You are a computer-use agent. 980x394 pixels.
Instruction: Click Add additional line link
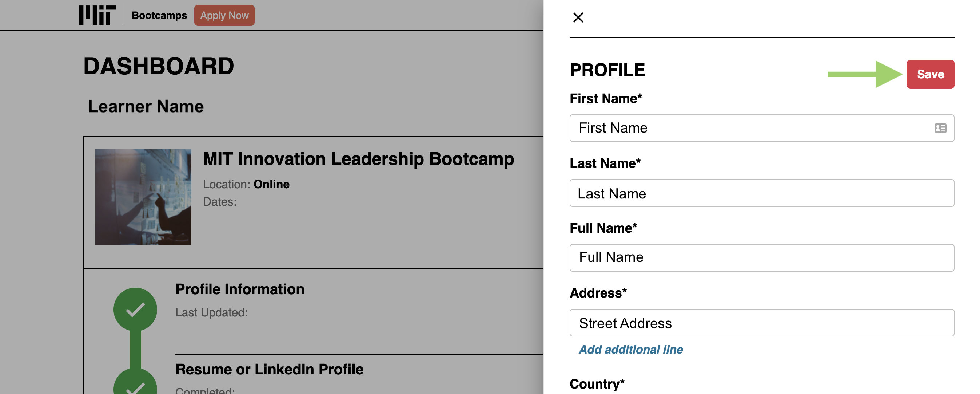pos(630,350)
